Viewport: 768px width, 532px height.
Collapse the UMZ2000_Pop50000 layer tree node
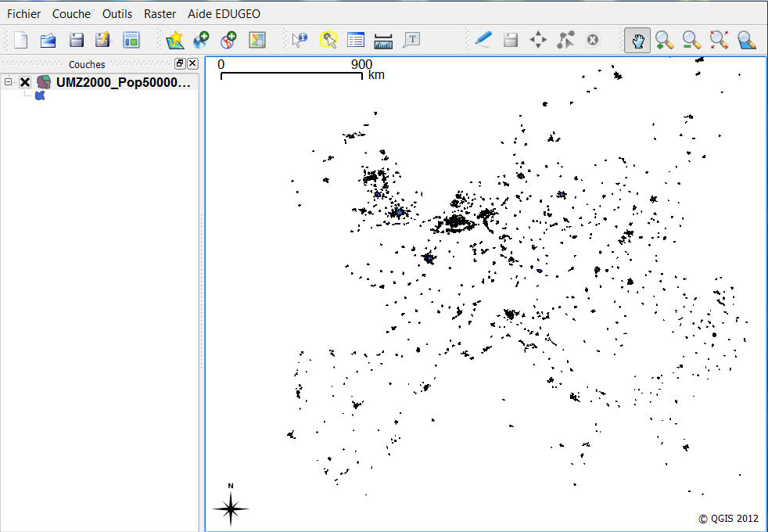[x=9, y=82]
